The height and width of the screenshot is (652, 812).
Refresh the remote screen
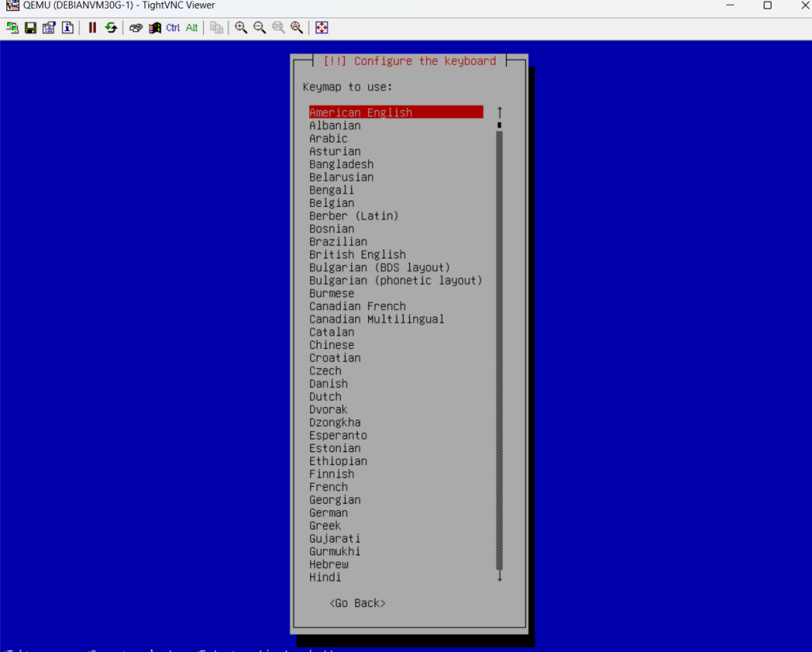[111, 28]
